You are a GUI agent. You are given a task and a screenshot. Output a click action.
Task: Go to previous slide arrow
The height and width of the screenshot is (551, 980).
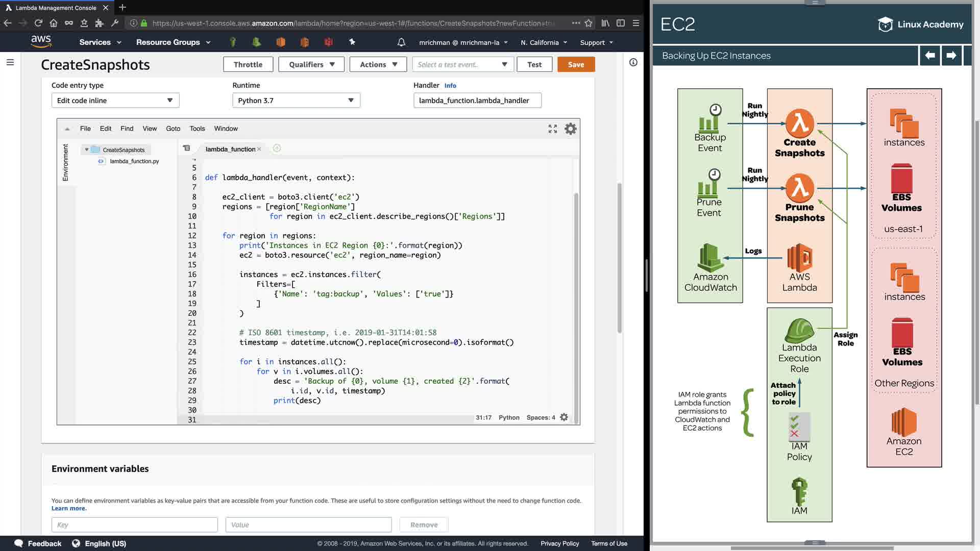[929, 56]
